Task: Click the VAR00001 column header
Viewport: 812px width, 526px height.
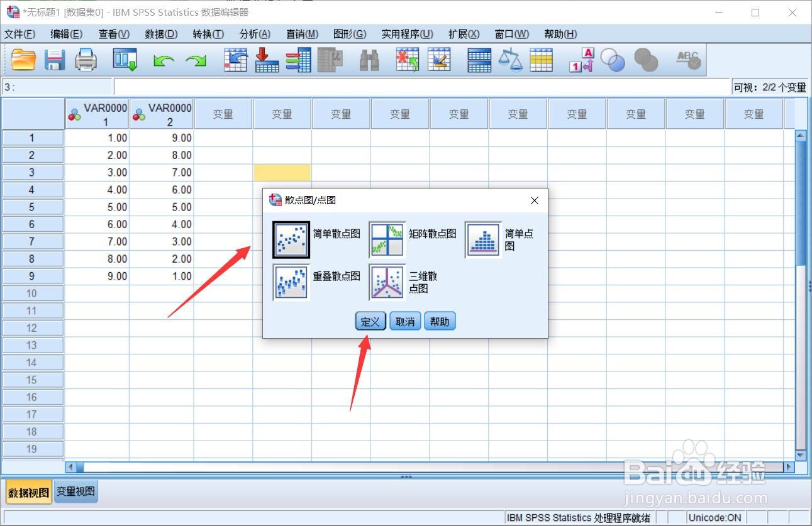Action: [x=97, y=114]
